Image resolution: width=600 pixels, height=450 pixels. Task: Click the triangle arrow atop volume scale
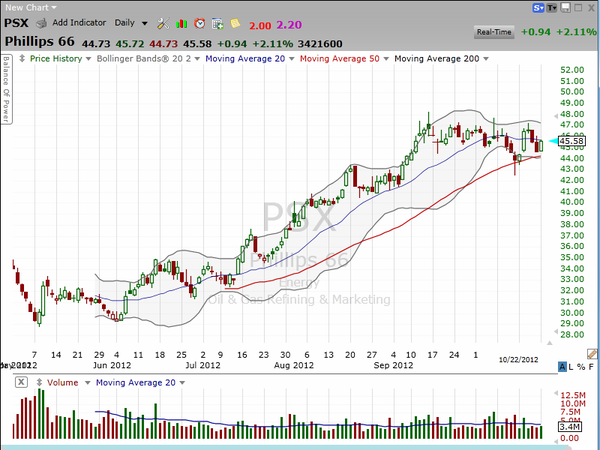point(556,393)
